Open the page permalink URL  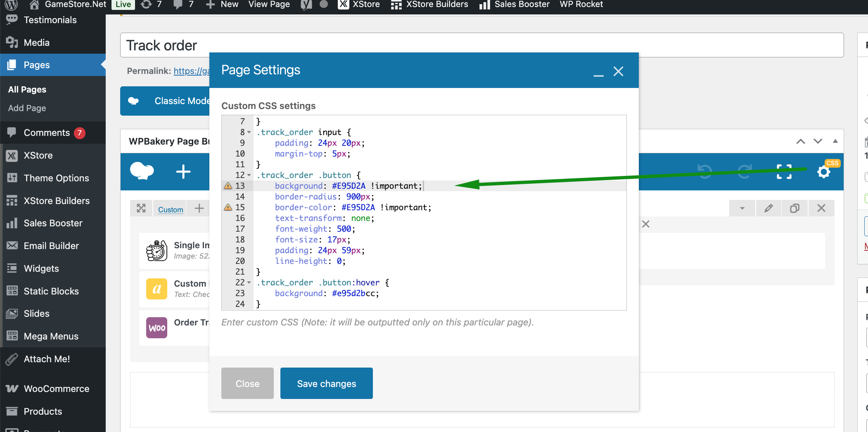tap(192, 71)
